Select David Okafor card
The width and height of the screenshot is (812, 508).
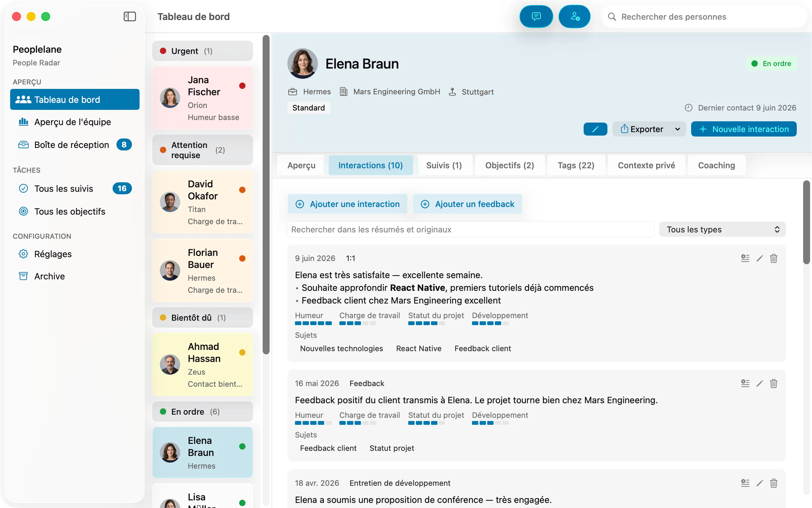(x=202, y=202)
